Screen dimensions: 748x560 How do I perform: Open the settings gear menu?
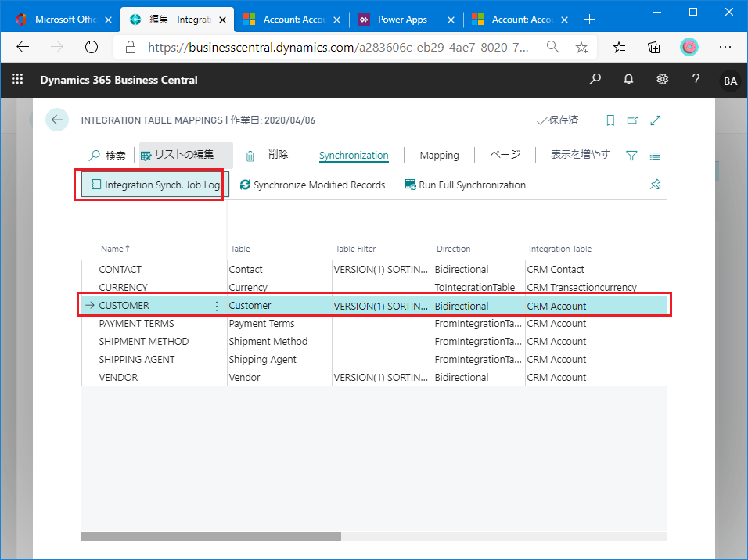coord(662,79)
